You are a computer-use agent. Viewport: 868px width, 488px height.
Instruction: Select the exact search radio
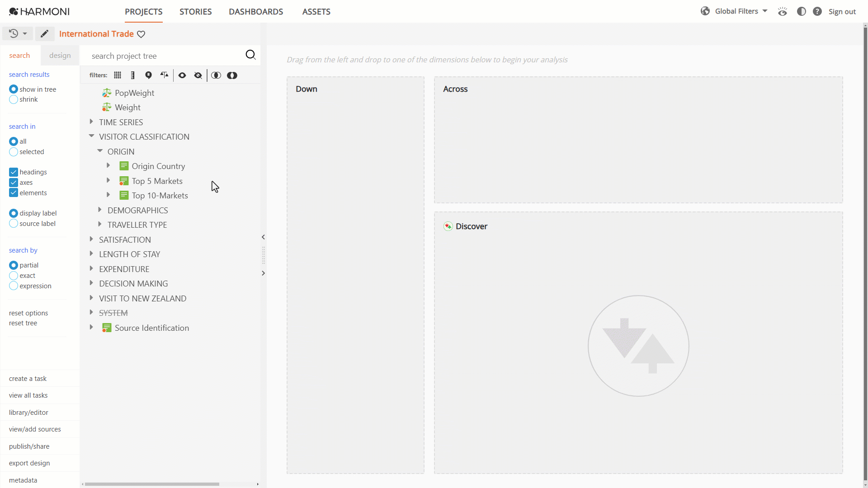(14, 276)
